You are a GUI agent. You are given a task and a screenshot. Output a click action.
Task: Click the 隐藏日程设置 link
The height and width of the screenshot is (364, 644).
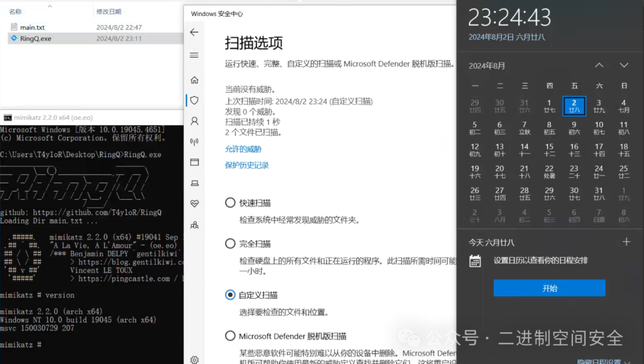(599, 361)
